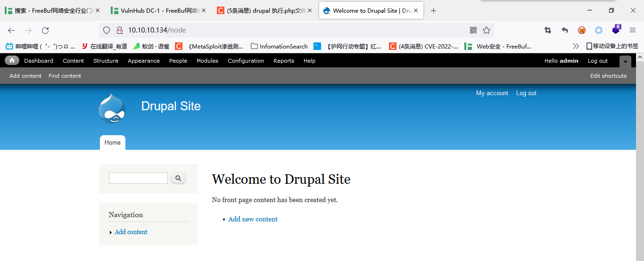
Task: Open the Web安全 FreeBuf bookmark
Action: point(498,46)
